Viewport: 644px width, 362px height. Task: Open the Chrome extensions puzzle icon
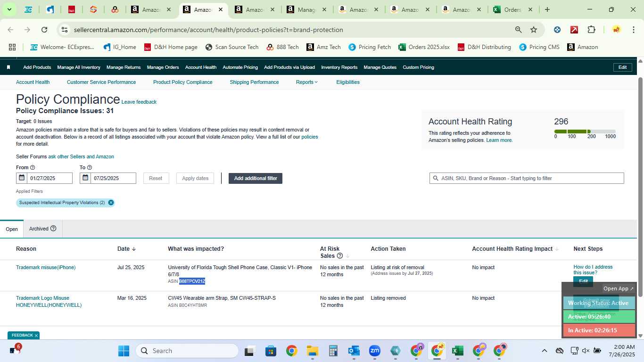(591, 30)
